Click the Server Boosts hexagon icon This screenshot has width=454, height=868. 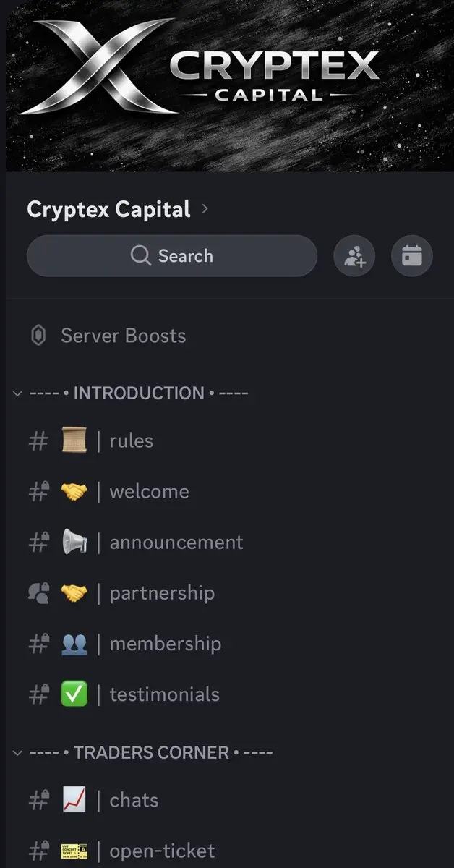(x=38, y=336)
